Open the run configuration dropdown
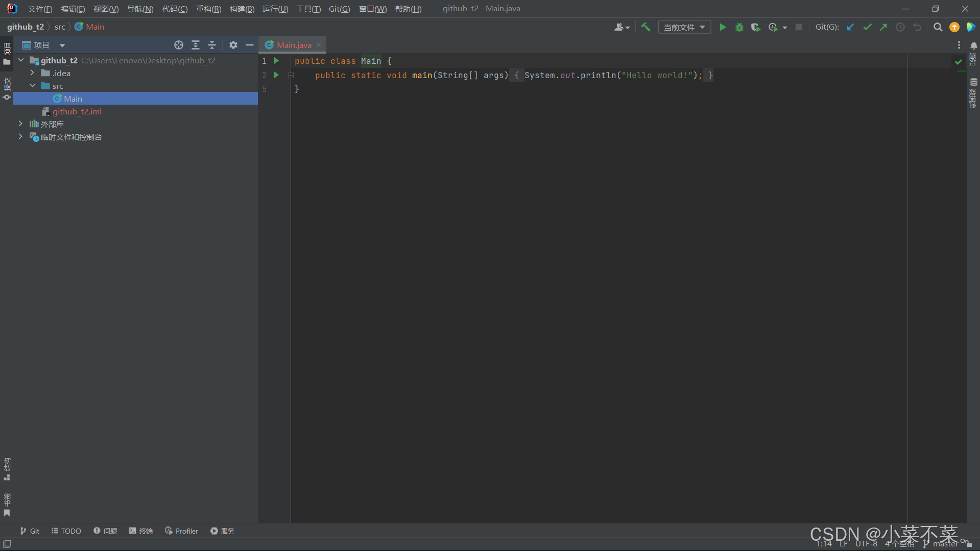Image resolution: width=980 pixels, height=551 pixels. coord(684,27)
